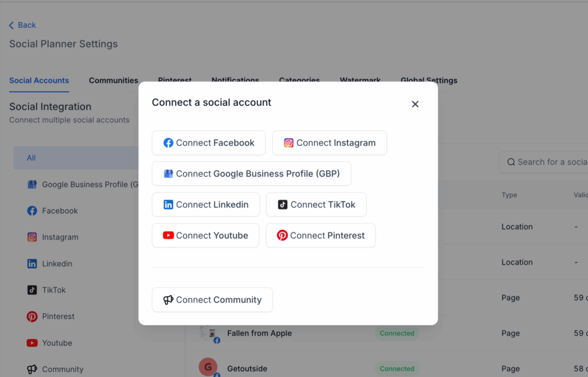
Task: Click the Getoutside account name
Action: (x=247, y=368)
